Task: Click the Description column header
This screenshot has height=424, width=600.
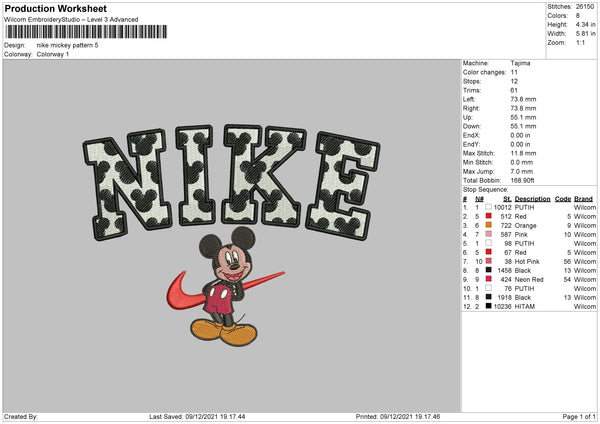Action: pyautogui.click(x=532, y=198)
